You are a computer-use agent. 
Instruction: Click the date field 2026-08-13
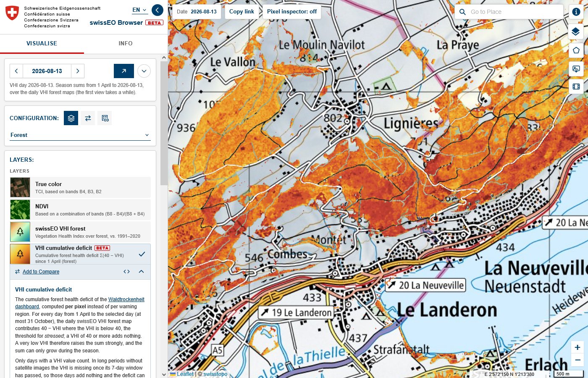coord(47,71)
